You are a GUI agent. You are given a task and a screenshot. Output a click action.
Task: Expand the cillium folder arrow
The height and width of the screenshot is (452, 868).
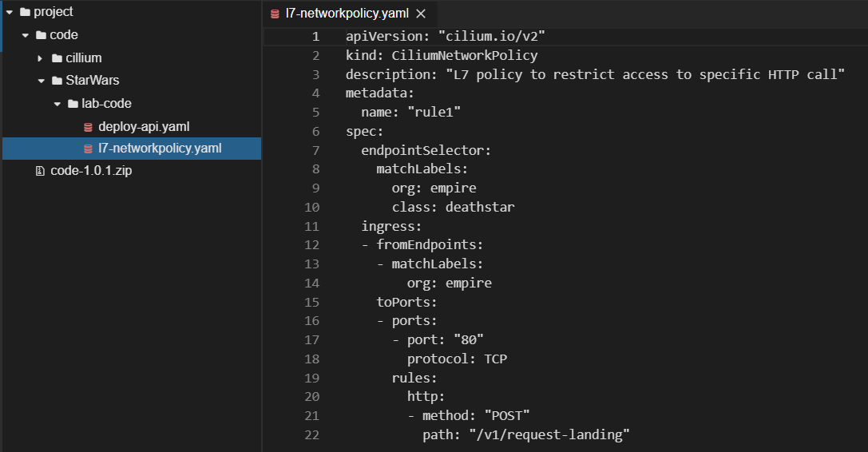click(x=41, y=58)
